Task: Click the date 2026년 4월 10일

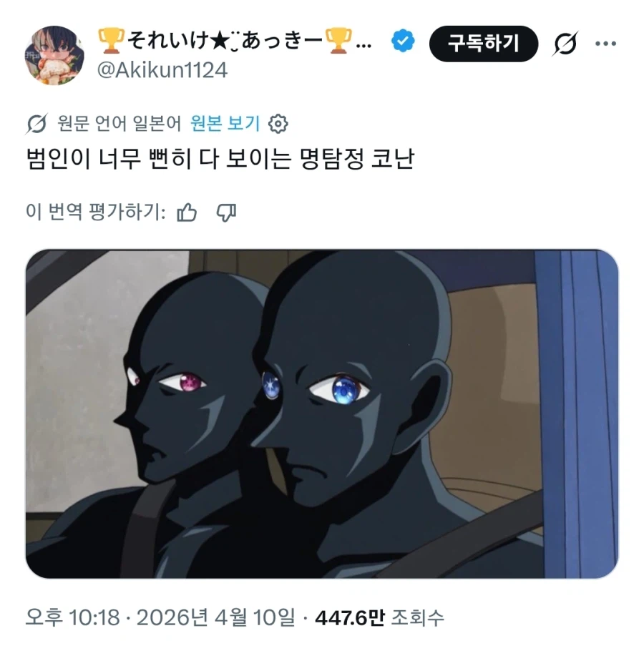Action: point(215,617)
